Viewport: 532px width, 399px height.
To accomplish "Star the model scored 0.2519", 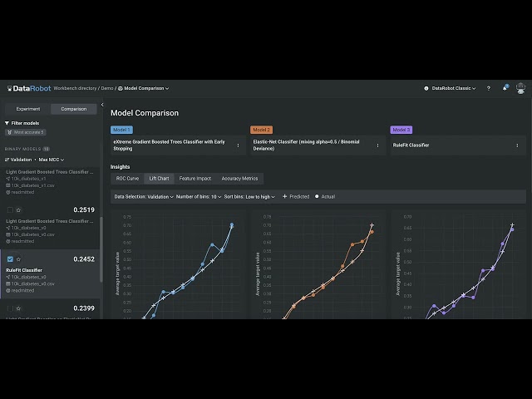I will point(18,210).
